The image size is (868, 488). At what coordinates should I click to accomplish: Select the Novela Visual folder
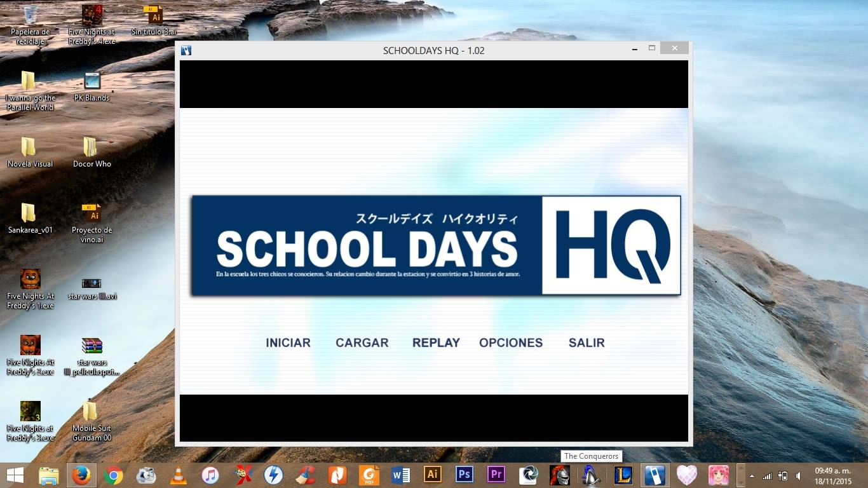pyautogui.click(x=30, y=152)
